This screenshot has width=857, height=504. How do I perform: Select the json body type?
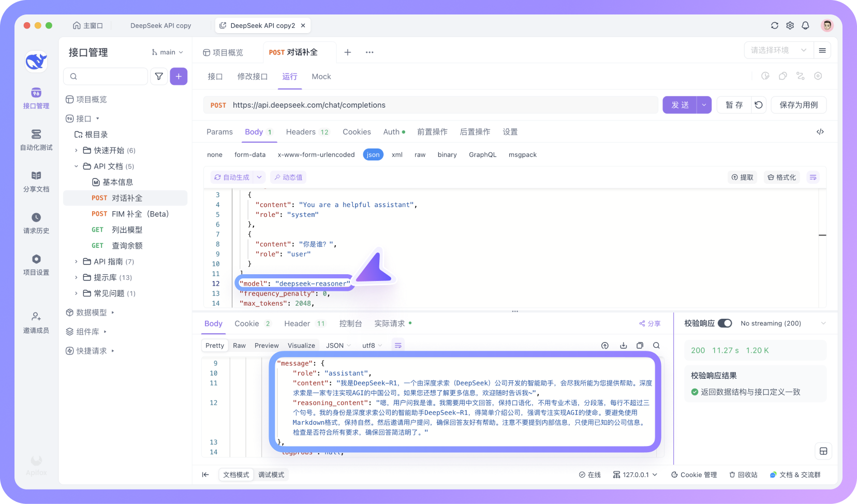click(x=373, y=155)
